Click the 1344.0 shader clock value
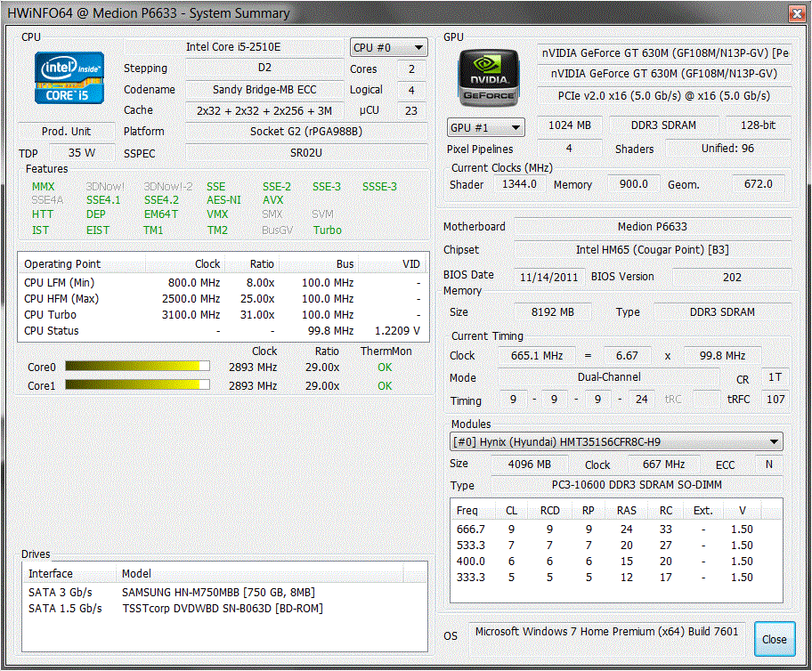812x671 pixels. pos(519,184)
